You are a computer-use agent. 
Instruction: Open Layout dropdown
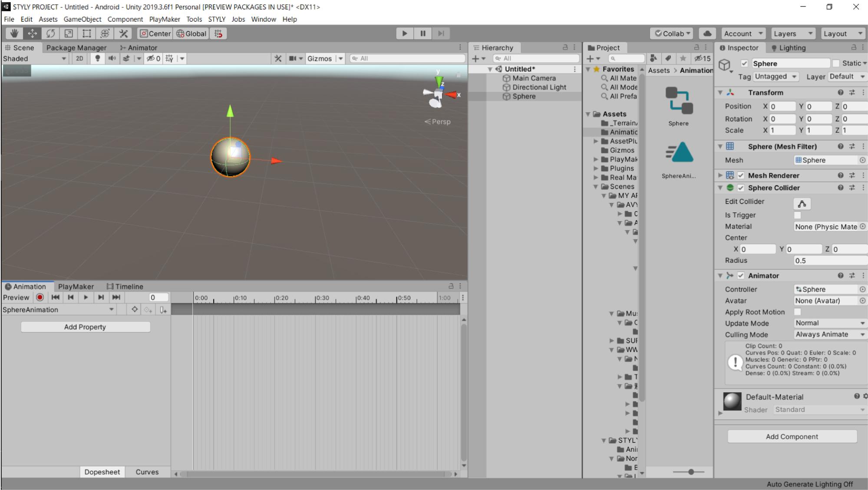[843, 33]
